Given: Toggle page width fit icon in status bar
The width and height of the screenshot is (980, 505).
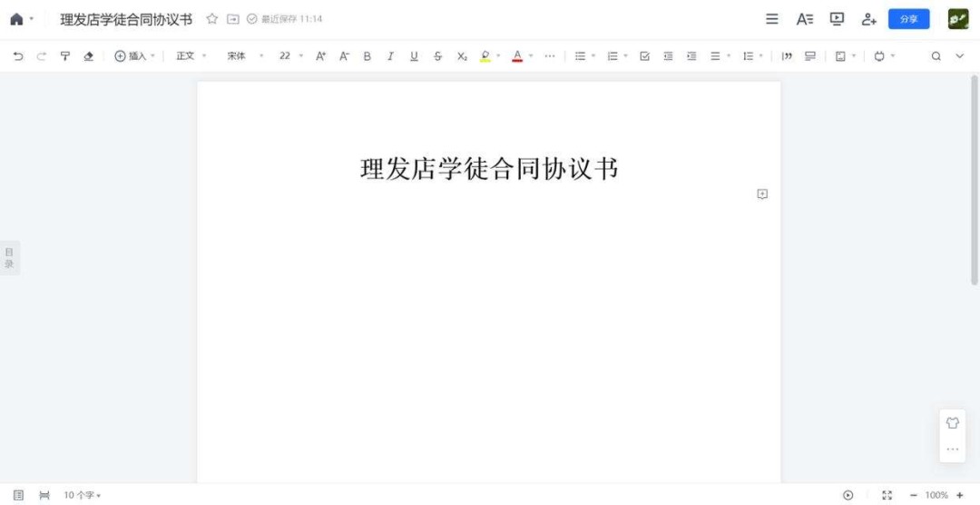Looking at the screenshot, I should click(44, 495).
